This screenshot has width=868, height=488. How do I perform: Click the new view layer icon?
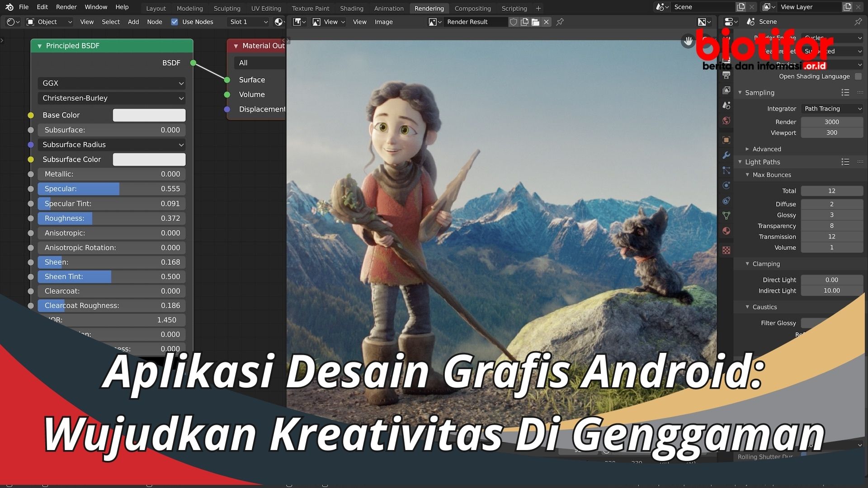[x=847, y=7]
